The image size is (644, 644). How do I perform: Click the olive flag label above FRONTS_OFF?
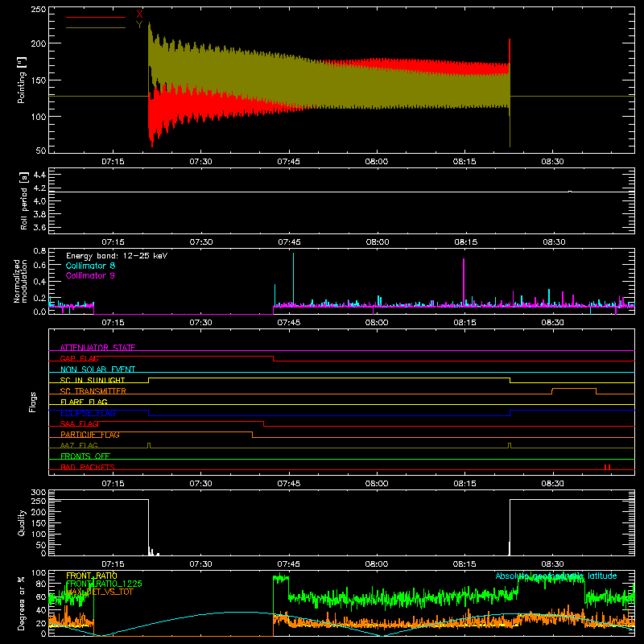tap(79, 445)
